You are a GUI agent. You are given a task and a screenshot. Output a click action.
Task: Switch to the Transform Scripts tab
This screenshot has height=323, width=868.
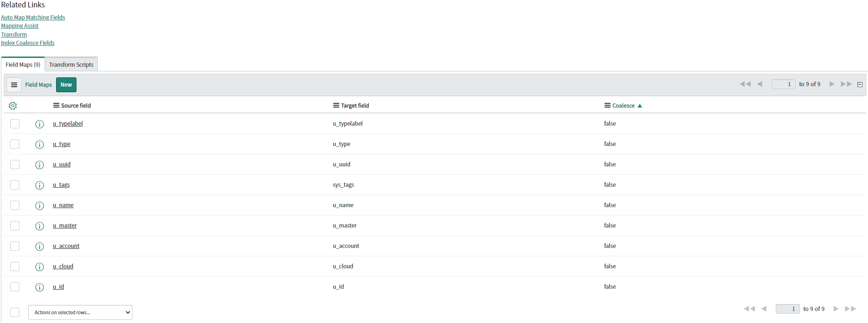click(71, 65)
